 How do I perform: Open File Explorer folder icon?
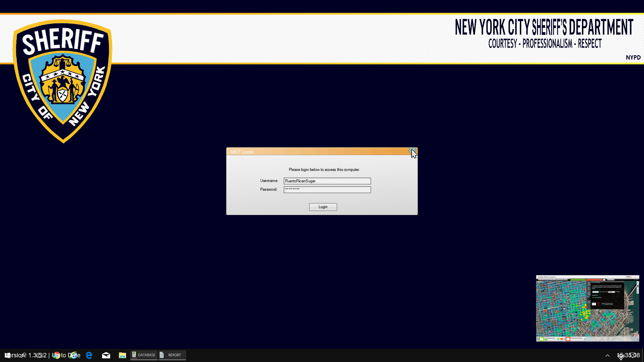pos(122,355)
